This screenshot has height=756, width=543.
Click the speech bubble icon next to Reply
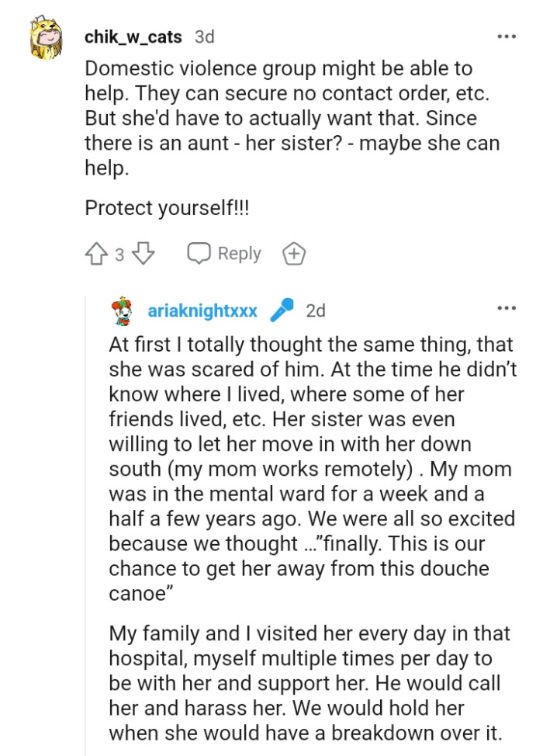(x=200, y=253)
